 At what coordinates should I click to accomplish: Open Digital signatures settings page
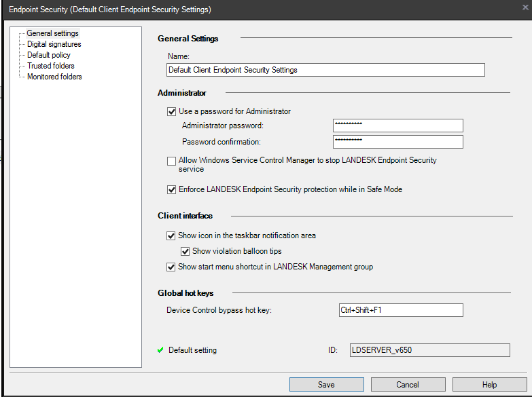pyautogui.click(x=54, y=44)
